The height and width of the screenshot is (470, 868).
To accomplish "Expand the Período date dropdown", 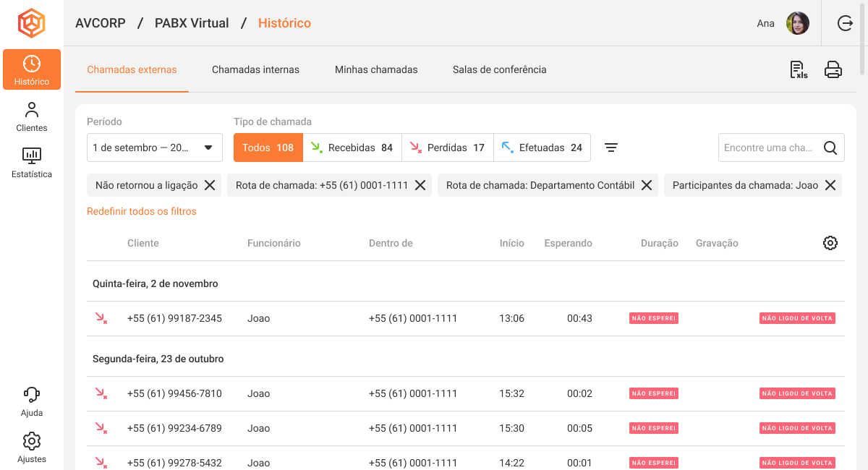I will (154, 148).
